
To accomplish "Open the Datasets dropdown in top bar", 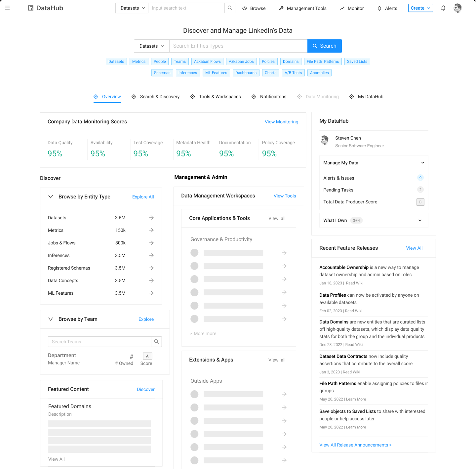I will 132,8.
